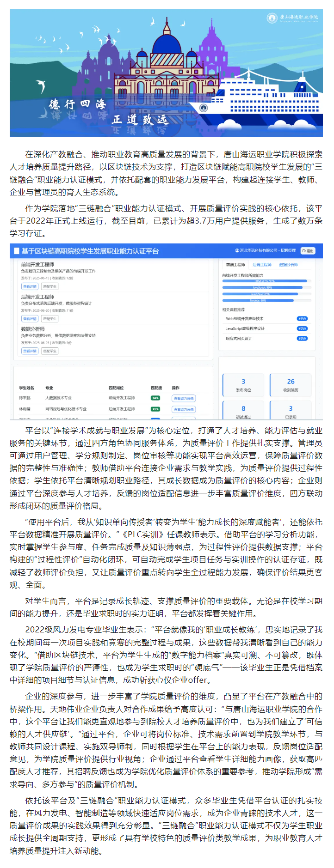View details for 前端开发工程师 job
Viewport: 334px width, 868px height.
tap(30, 286)
